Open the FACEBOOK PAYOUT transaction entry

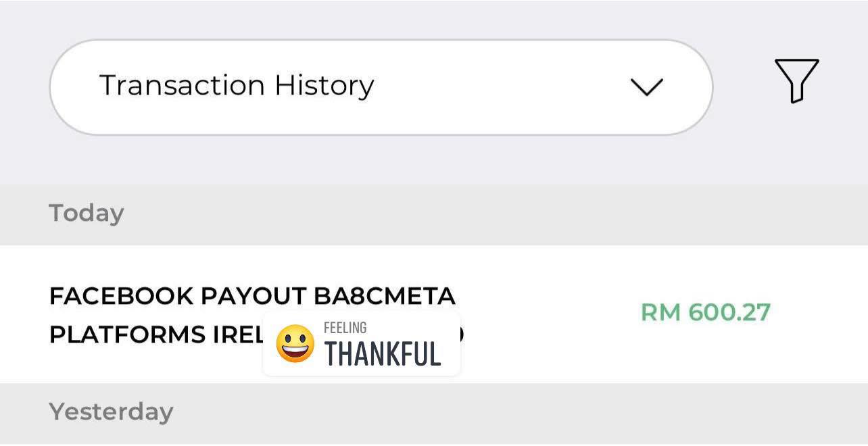434,314
